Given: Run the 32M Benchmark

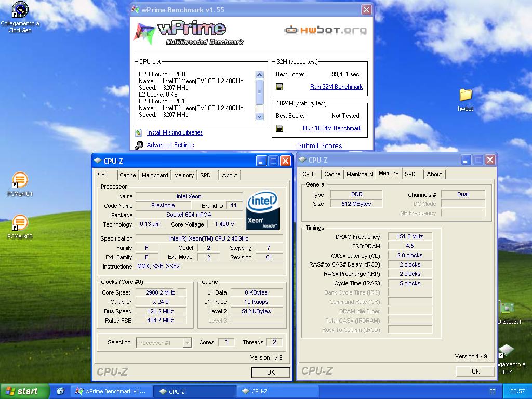Looking at the screenshot, I should click(x=336, y=87).
